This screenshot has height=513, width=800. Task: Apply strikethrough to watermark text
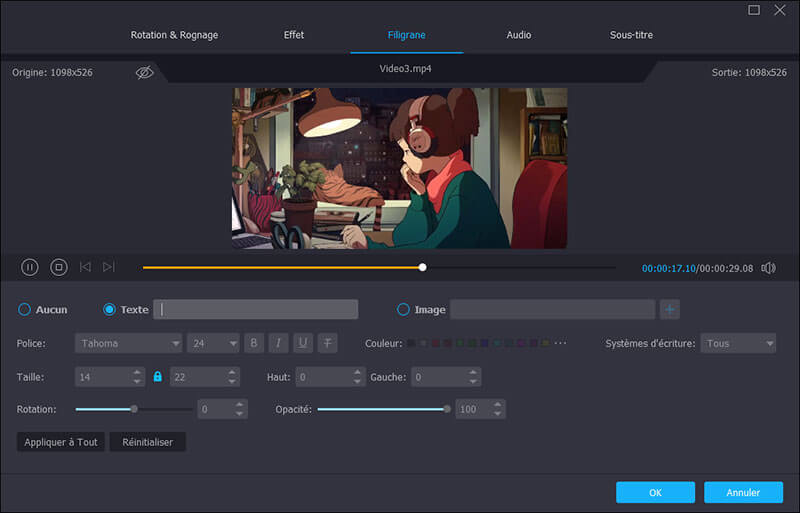point(328,343)
